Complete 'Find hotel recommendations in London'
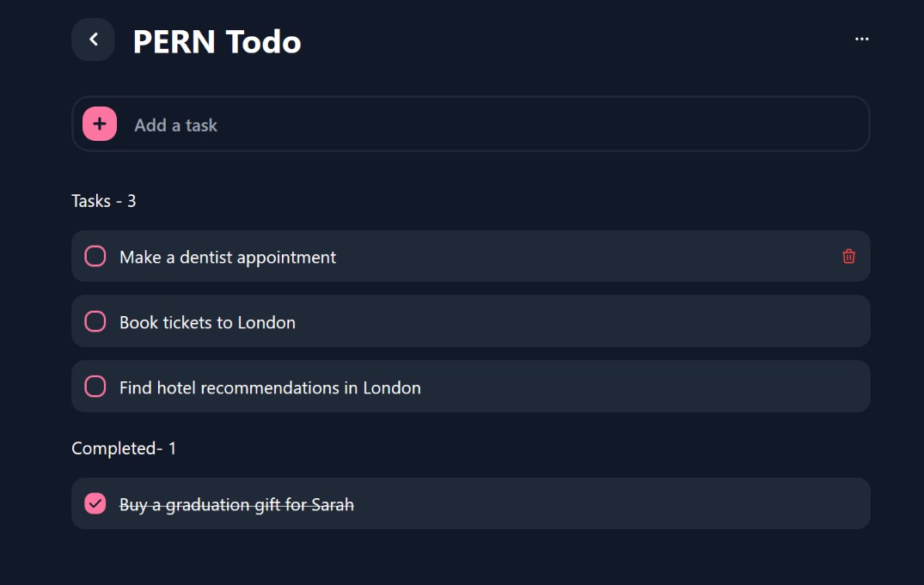 tap(95, 387)
